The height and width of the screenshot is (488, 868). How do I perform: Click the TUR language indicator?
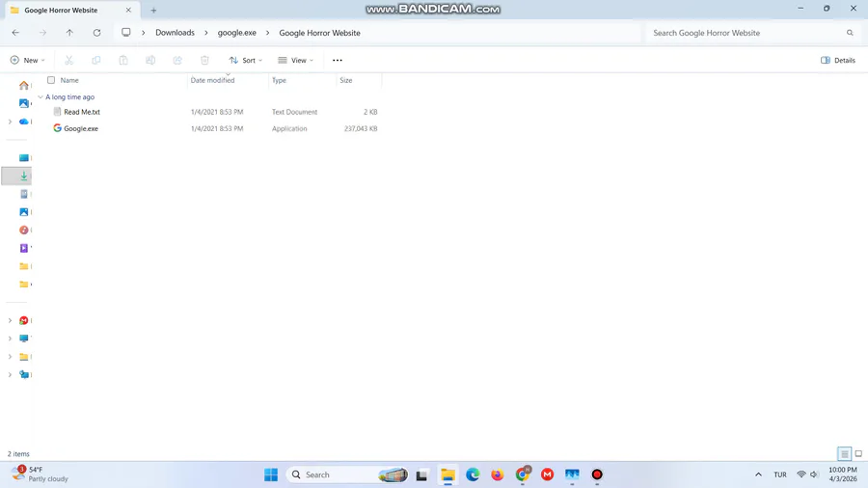click(x=780, y=474)
